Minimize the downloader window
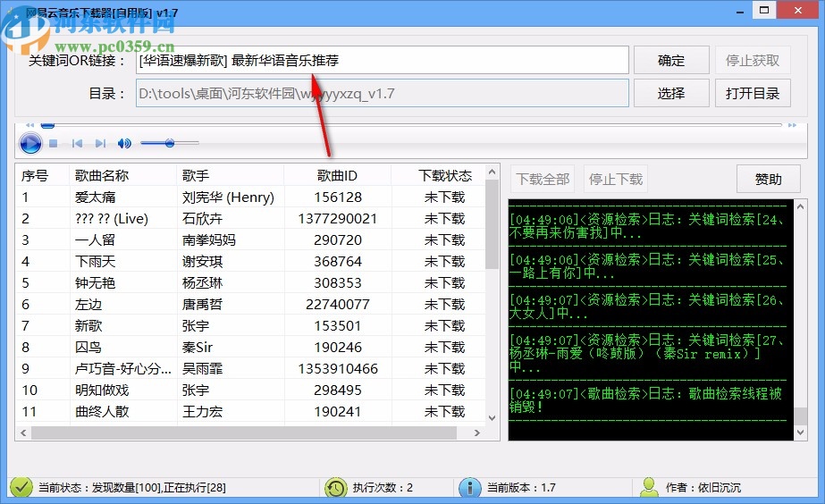 [x=740, y=11]
